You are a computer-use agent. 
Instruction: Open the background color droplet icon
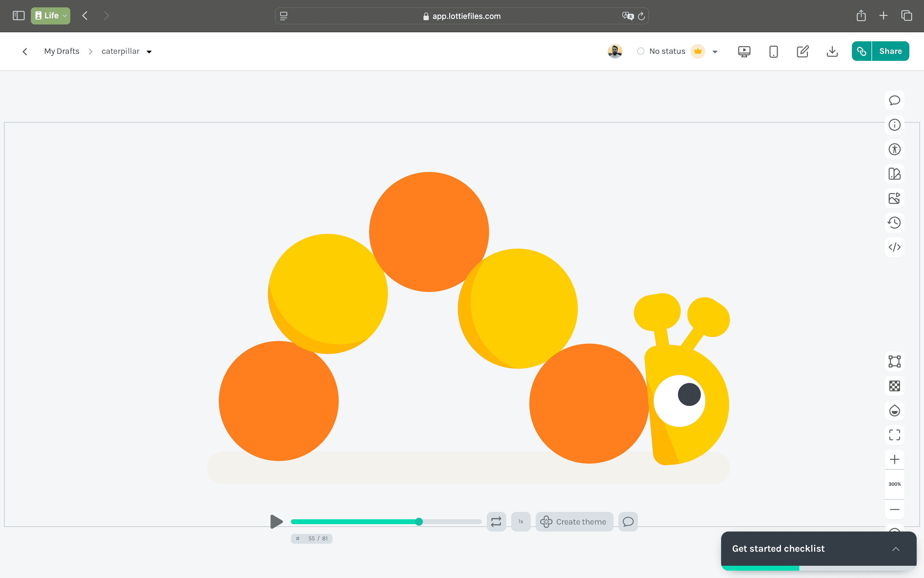[x=894, y=410]
